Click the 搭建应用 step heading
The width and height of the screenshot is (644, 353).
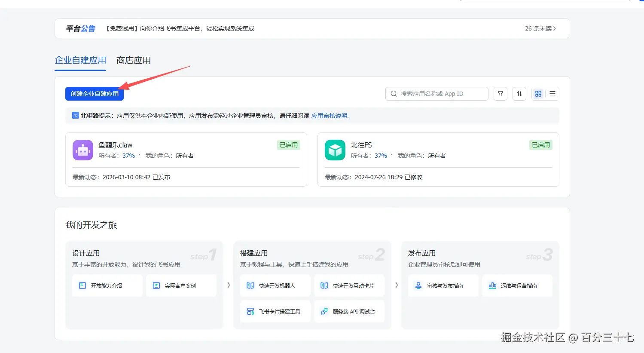coord(254,253)
